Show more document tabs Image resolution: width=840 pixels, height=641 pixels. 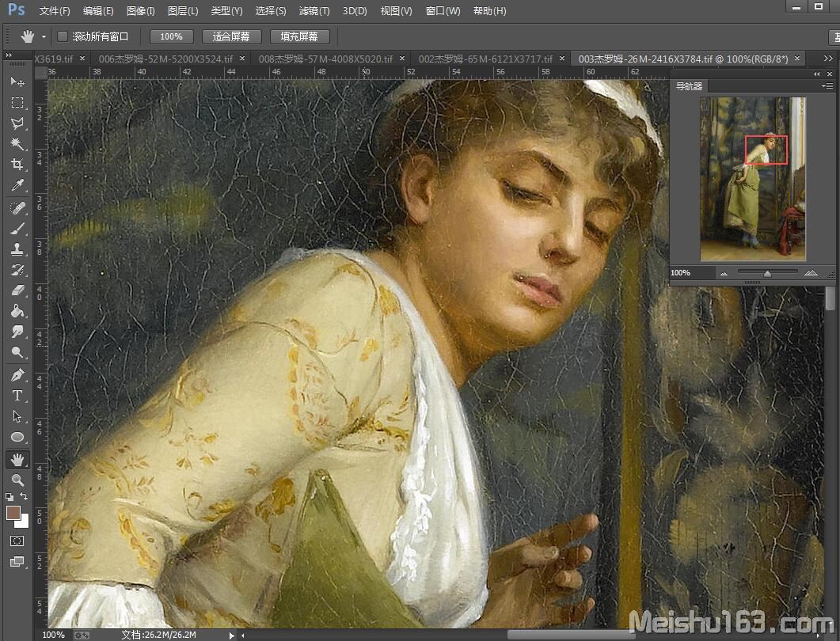tap(828, 59)
